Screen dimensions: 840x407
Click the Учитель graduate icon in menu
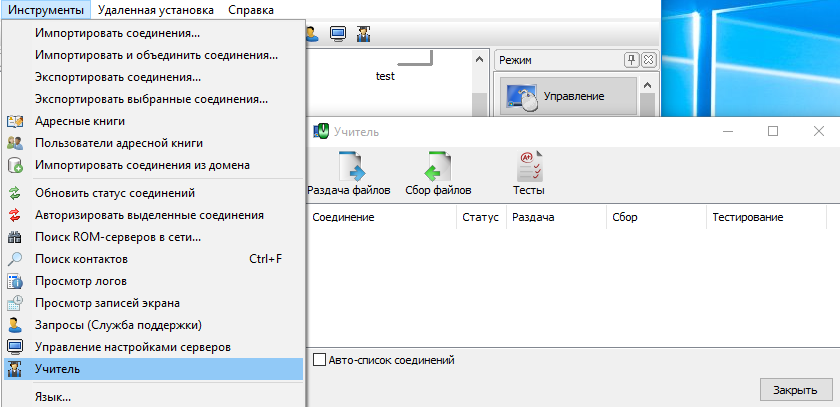pos(15,369)
